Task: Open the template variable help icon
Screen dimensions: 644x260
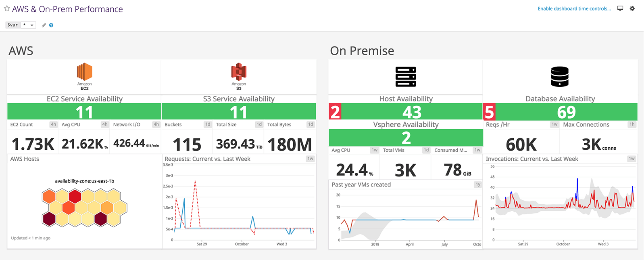Action: coord(51,25)
